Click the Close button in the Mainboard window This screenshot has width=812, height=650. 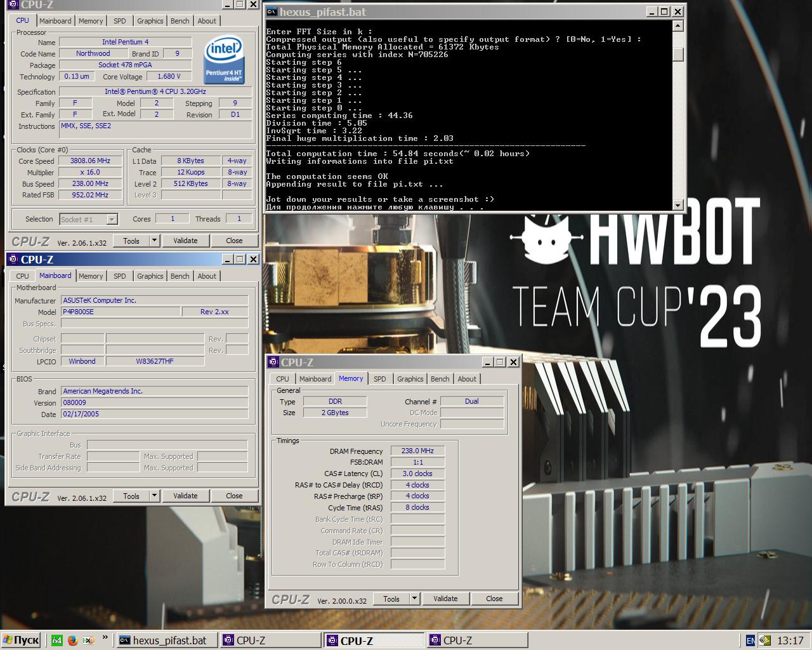(234, 496)
